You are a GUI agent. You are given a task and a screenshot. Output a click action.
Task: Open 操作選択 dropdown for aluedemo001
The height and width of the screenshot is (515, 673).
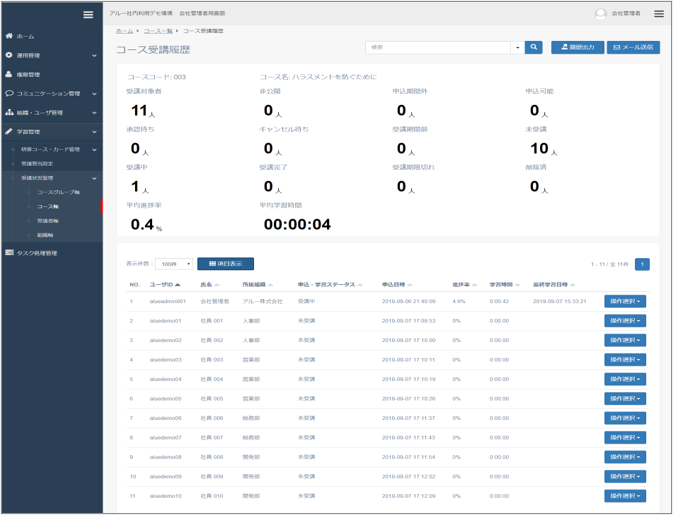[x=624, y=301]
